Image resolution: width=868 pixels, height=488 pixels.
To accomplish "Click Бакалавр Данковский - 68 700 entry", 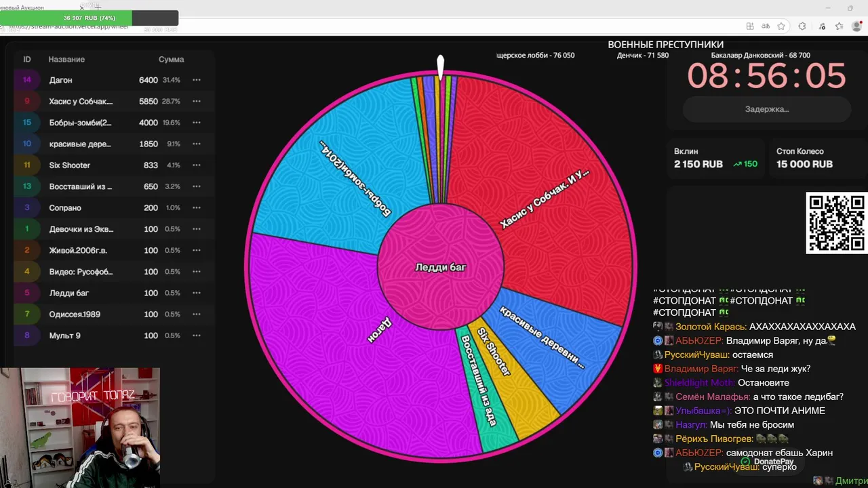I will click(x=760, y=56).
